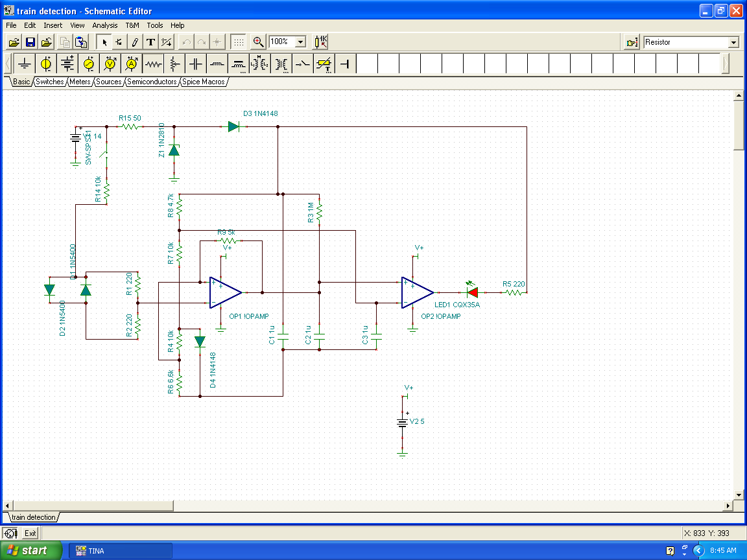Image resolution: width=747 pixels, height=560 pixels.
Task: Click the hide/reconnect wire tool icon
Action: 166,42
